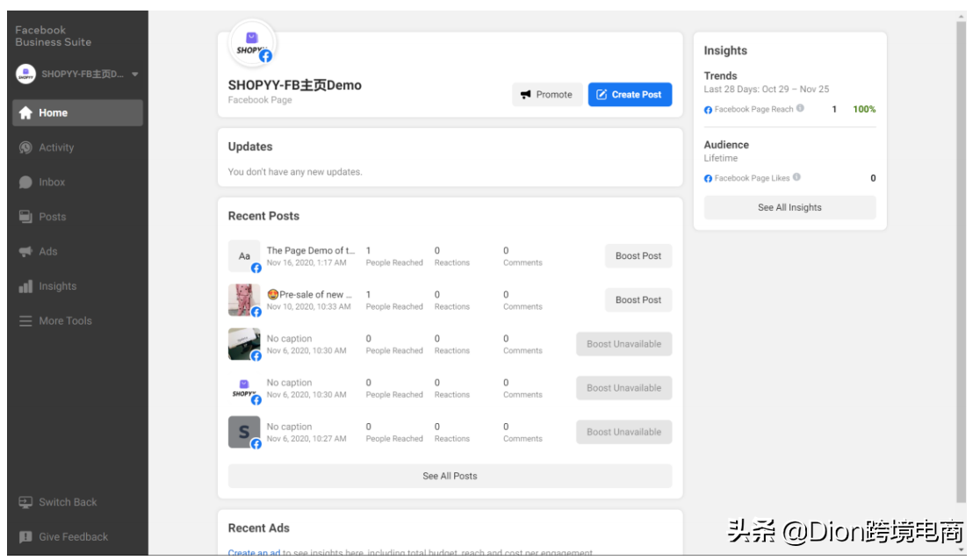Click Give Feedback in the sidebar
The width and height of the screenshot is (980, 560).
click(77, 537)
